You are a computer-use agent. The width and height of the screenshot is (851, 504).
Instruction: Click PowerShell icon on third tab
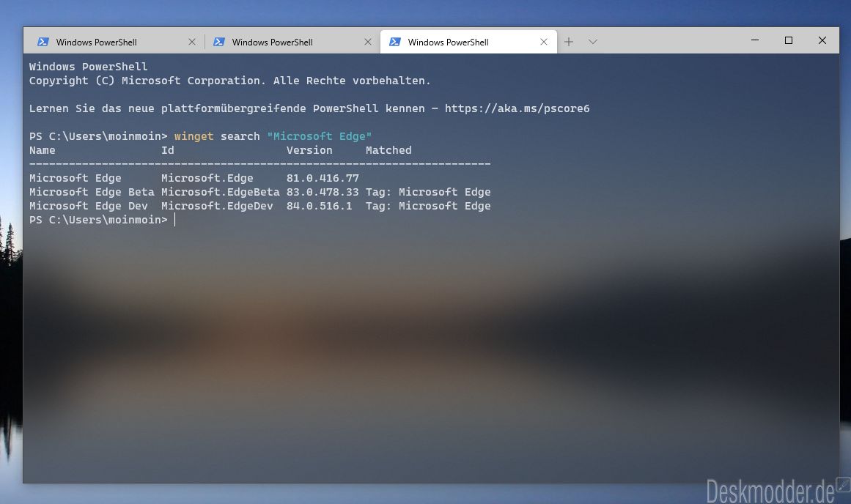(x=394, y=42)
